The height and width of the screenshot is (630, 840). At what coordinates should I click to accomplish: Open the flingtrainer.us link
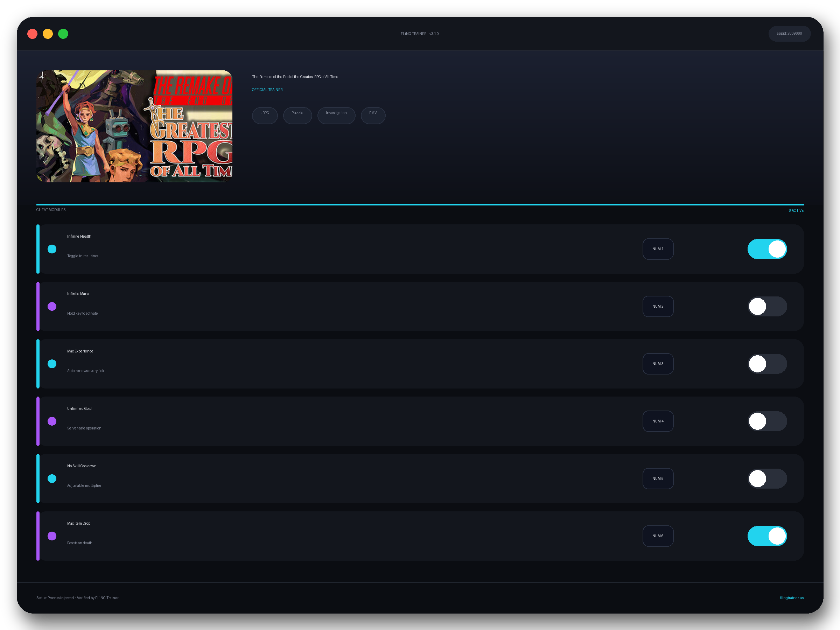point(791,598)
